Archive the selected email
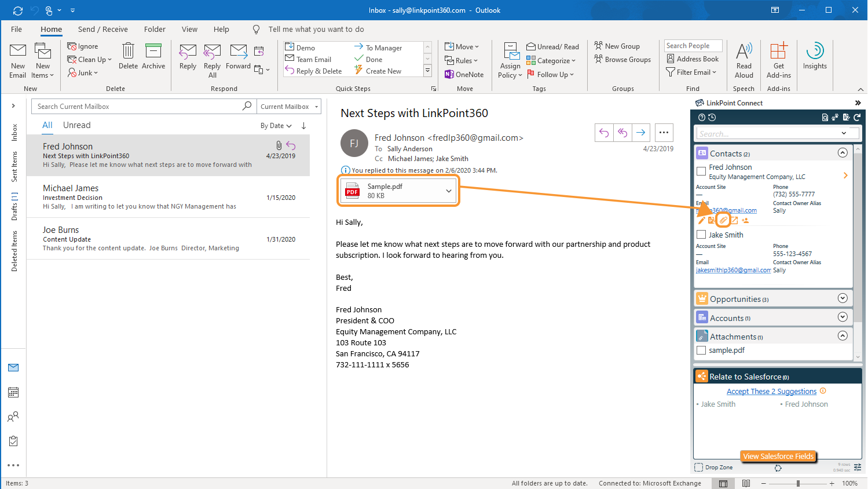 coord(153,56)
